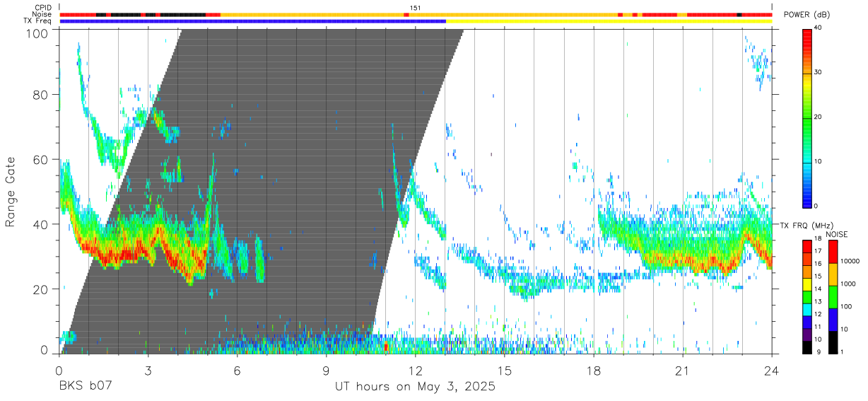Screen dimensions: 868x401
Task: Click the '12' tick on UT hours axis
Action: tap(415, 370)
